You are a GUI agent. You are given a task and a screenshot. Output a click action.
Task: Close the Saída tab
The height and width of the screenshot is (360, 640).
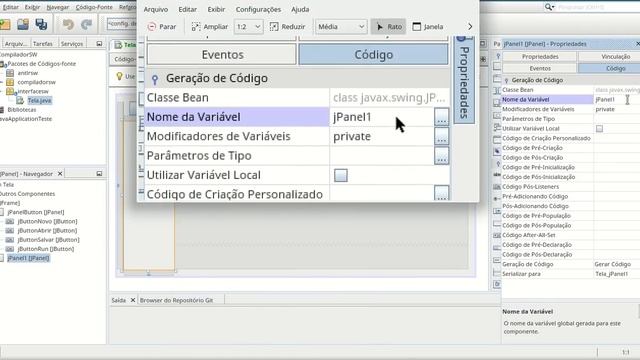click(x=133, y=300)
